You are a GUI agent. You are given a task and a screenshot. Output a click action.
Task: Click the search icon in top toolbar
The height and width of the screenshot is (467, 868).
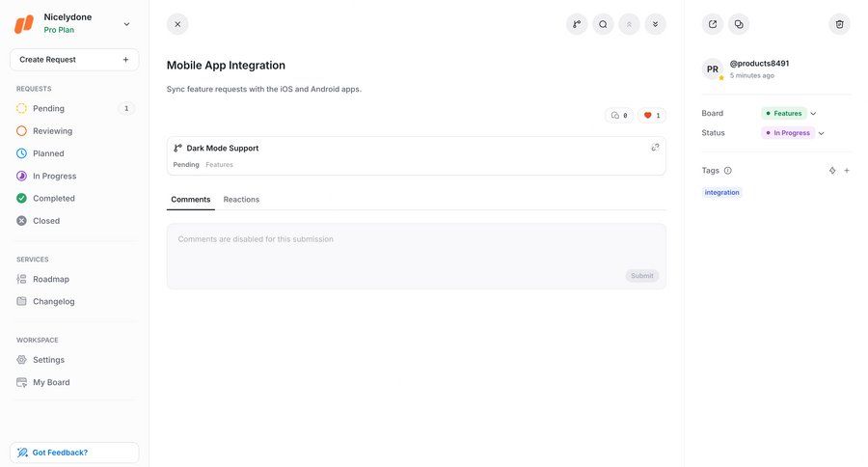[x=603, y=24]
